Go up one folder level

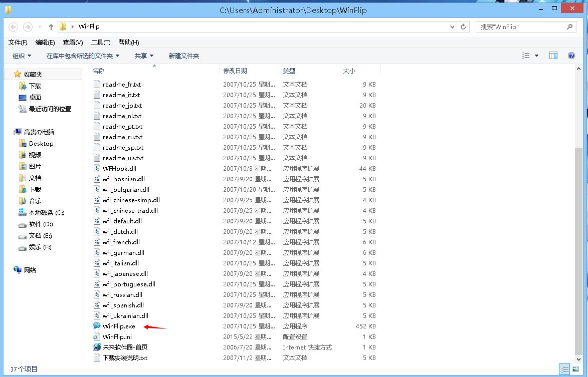(x=51, y=27)
